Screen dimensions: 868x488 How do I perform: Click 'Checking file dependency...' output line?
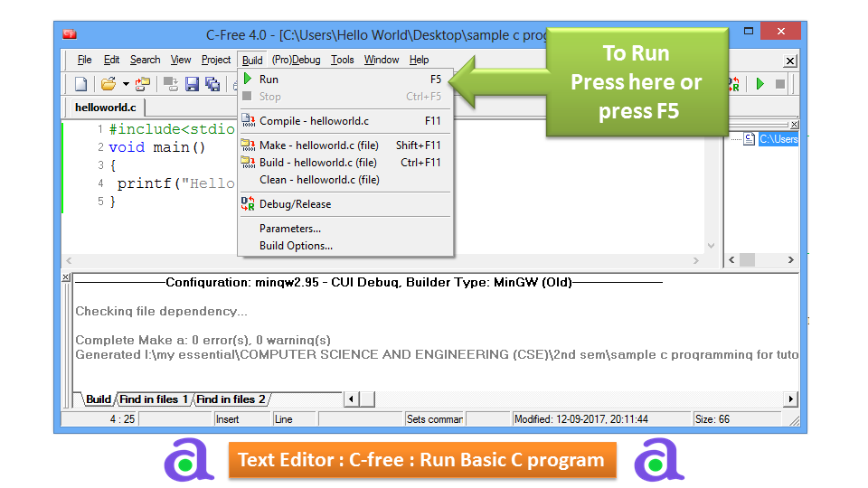click(161, 311)
